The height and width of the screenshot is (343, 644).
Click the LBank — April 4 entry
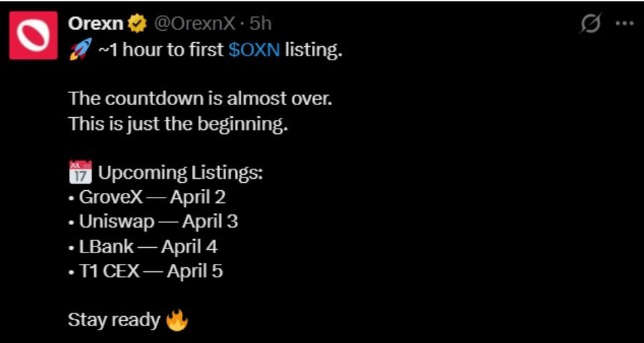click(148, 247)
